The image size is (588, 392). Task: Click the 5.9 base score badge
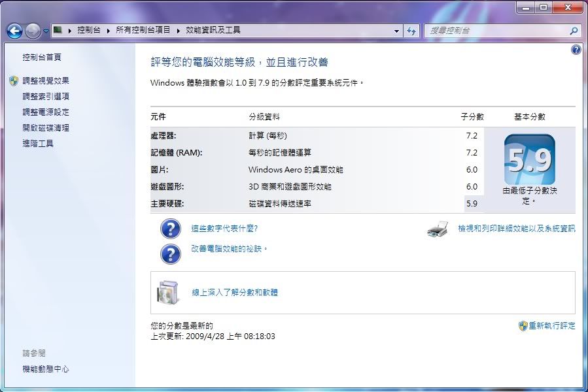pyautogui.click(x=530, y=159)
